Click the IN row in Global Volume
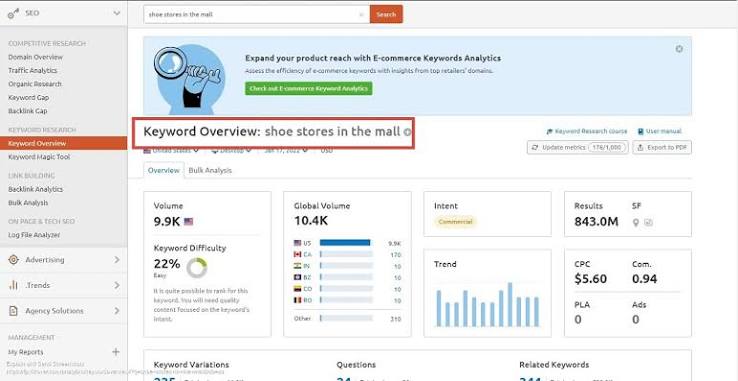Screen dimensions: 738x381 (x=347, y=266)
